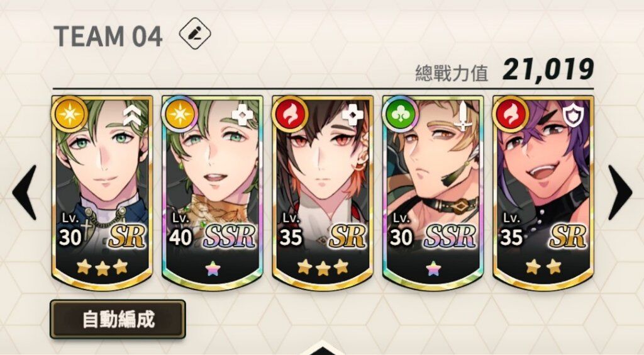Click the 自動編成 auto-formation button
This screenshot has height=355, width=644.
pyautogui.click(x=118, y=319)
